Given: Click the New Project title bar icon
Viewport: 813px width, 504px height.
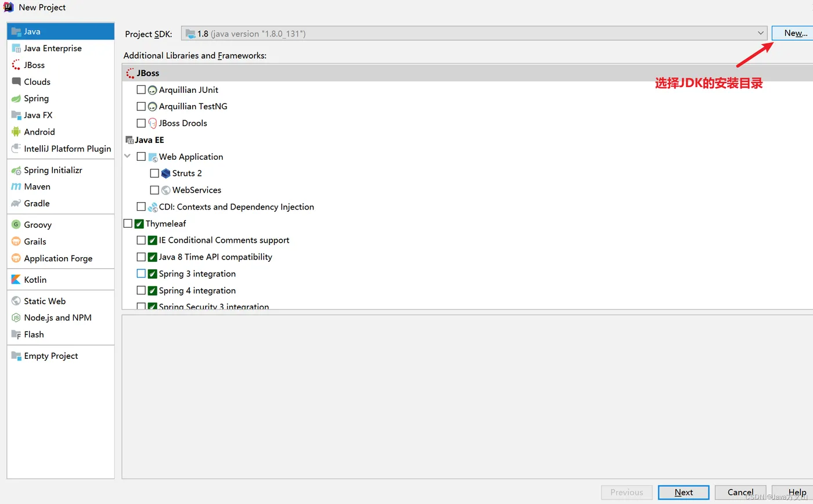Looking at the screenshot, I should (8, 7).
